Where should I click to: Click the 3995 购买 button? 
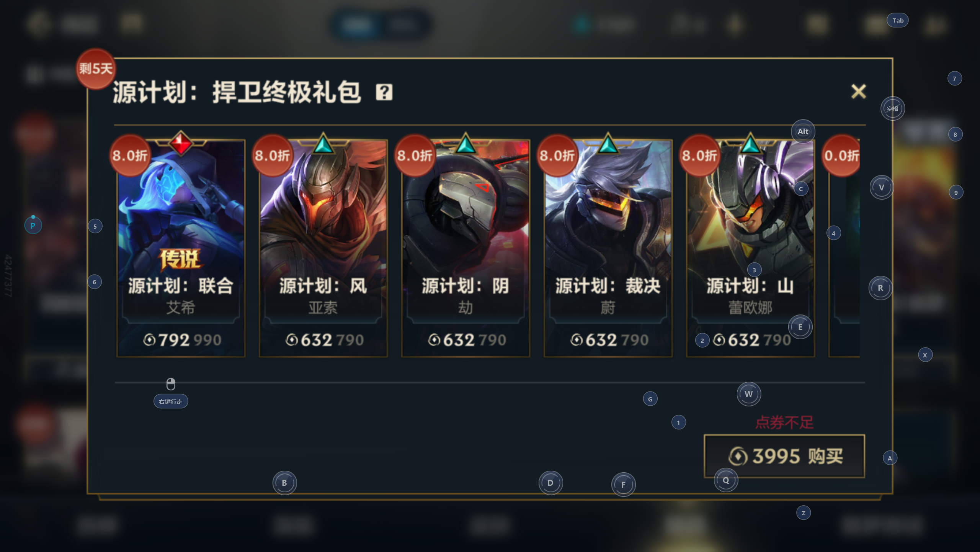click(784, 456)
